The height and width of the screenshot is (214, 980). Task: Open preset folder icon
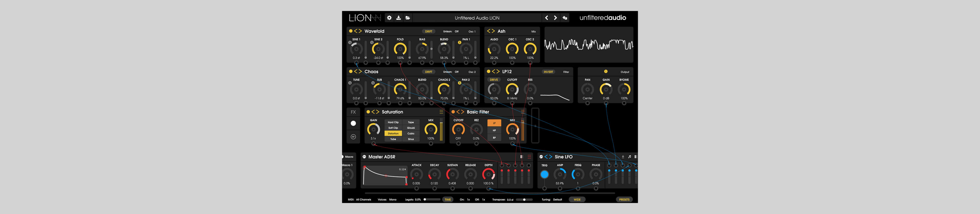coord(408,18)
